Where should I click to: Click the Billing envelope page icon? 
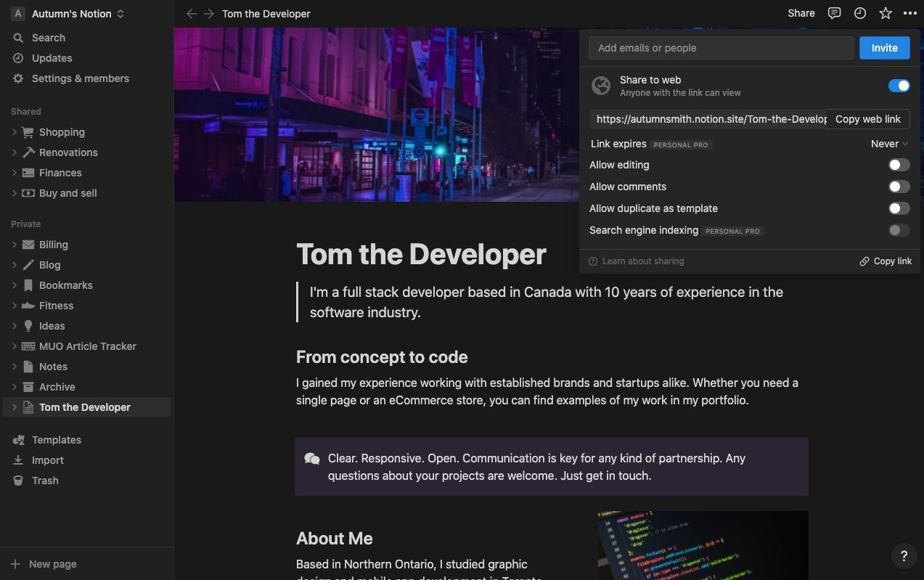point(28,245)
